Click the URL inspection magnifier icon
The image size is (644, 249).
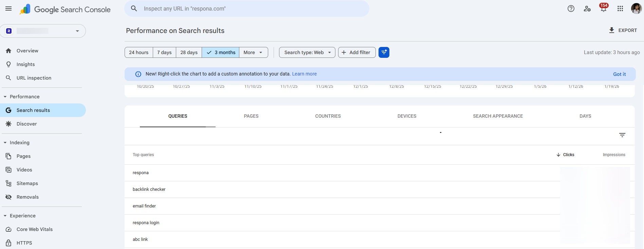(8, 78)
